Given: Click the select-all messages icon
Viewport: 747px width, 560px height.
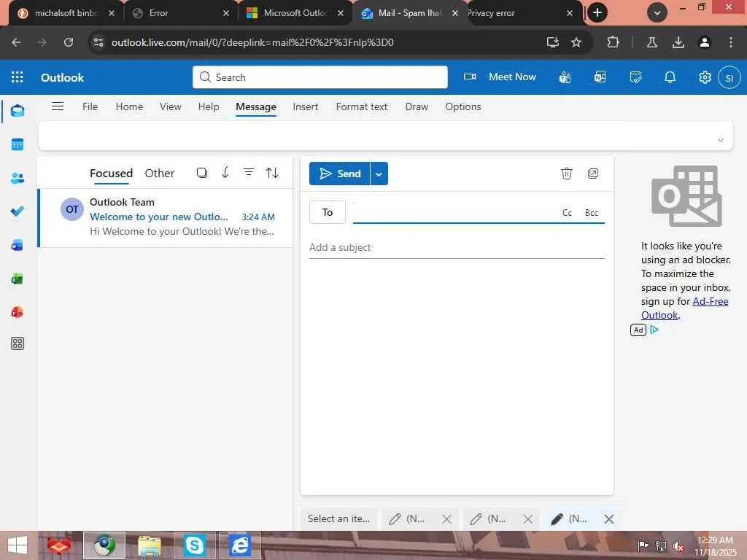Looking at the screenshot, I should click(x=202, y=172).
